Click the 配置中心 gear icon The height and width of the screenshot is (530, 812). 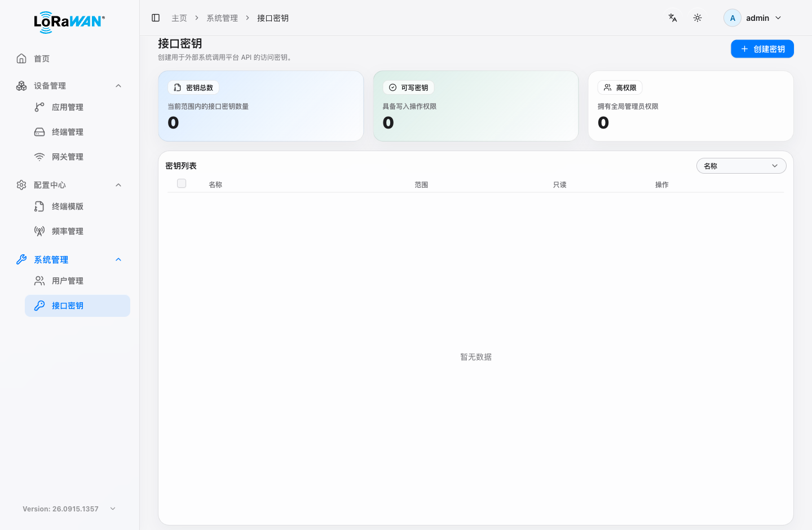21,185
